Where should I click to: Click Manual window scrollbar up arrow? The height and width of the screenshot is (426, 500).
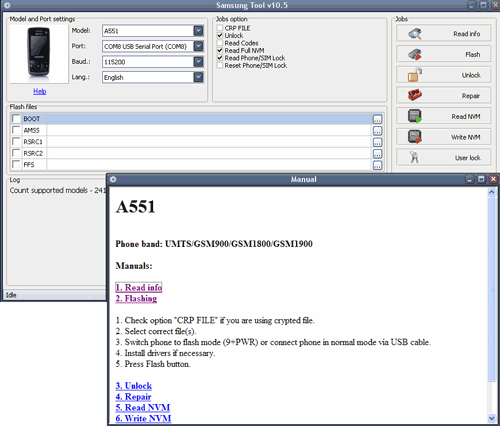pyautogui.click(x=492, y=192)
